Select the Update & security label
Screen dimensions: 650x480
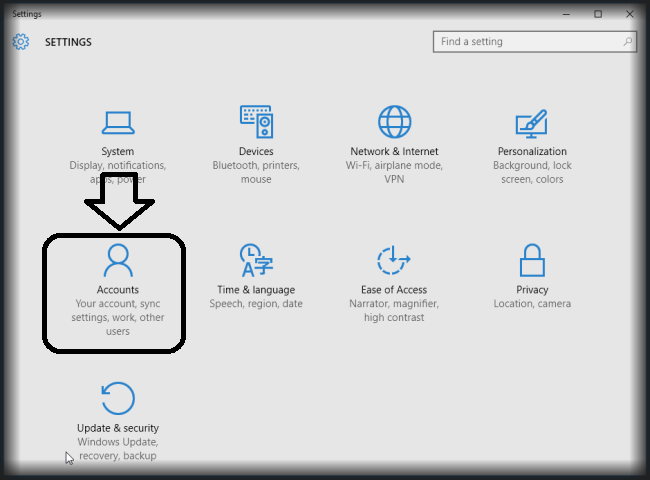(118, 428)
